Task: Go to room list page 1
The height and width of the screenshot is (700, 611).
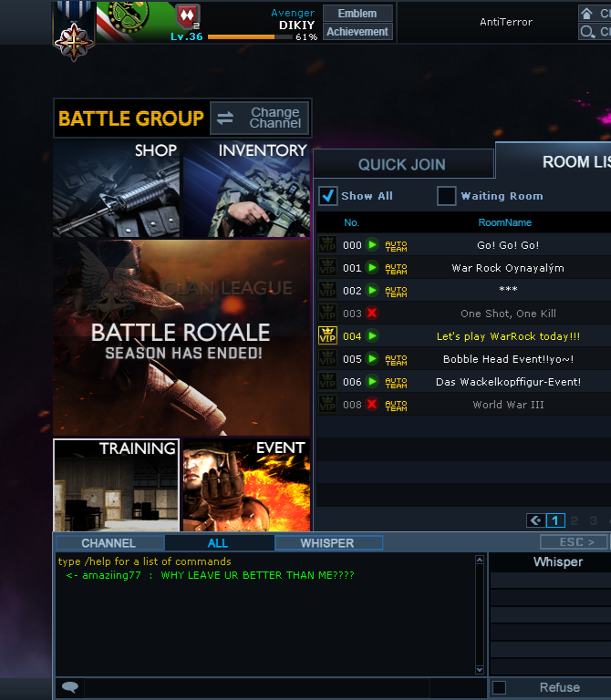Action: (x=555, y=520)
